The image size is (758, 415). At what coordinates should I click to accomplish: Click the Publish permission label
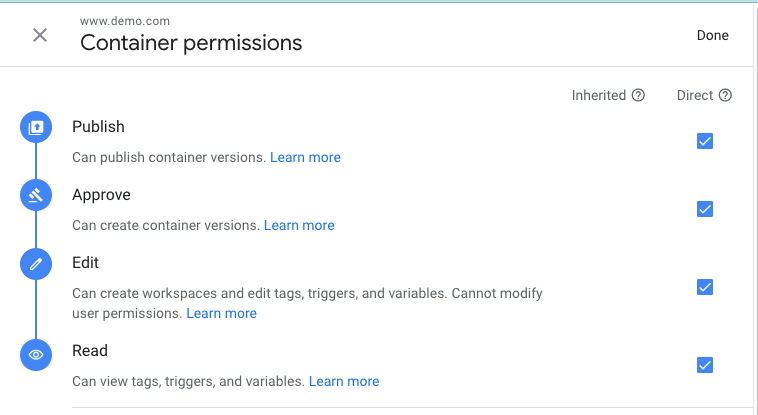(98, 127)
